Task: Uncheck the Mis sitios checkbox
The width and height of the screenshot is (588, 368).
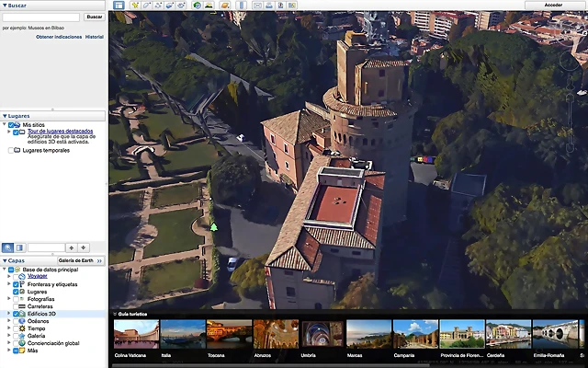Action: pyautogui.click(x=11, y=125)
